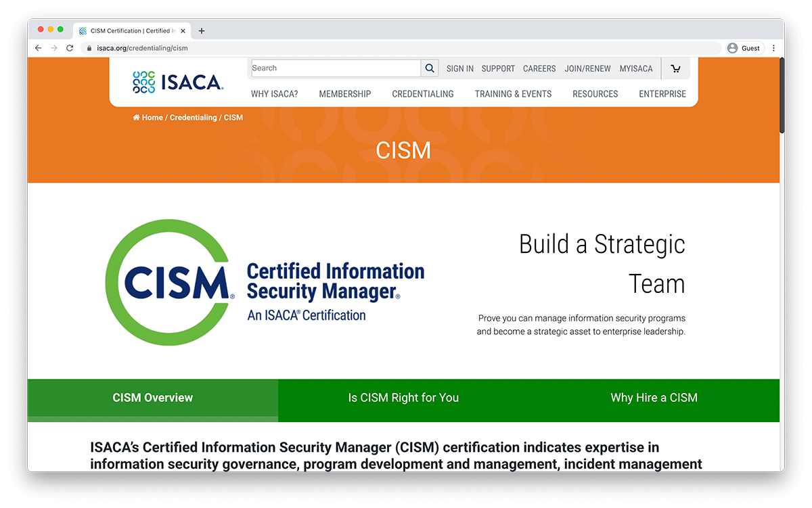Click the home icon in breadcrumb
The height and width of the screenshot is (508, 812).
point(137,118)
